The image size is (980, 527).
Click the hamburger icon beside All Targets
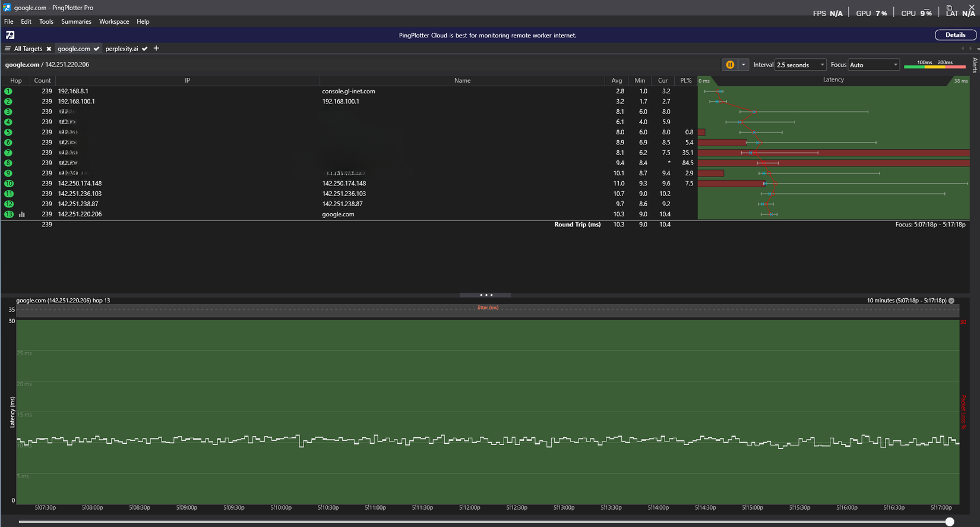(x=8, y=49)
